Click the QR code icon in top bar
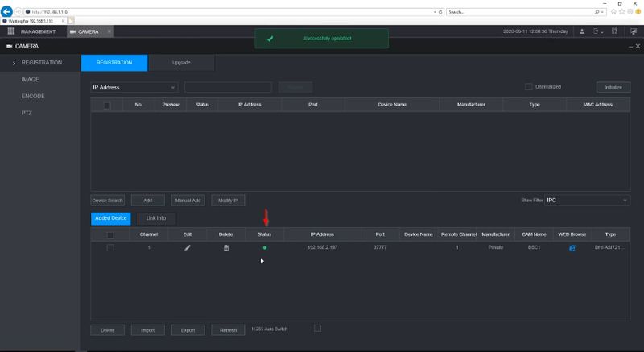 (614, 31)
